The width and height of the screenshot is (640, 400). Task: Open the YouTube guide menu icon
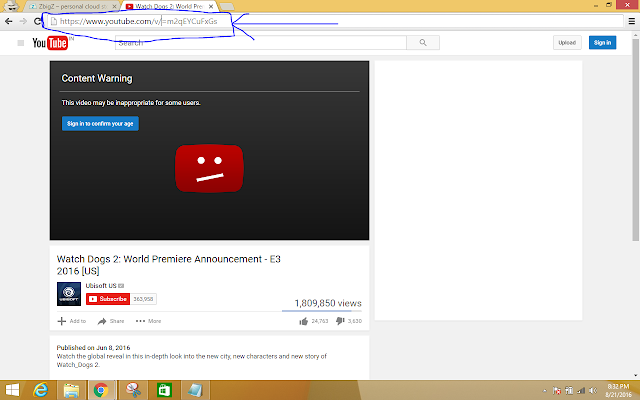pyautogui.click(x=21, y=43)
